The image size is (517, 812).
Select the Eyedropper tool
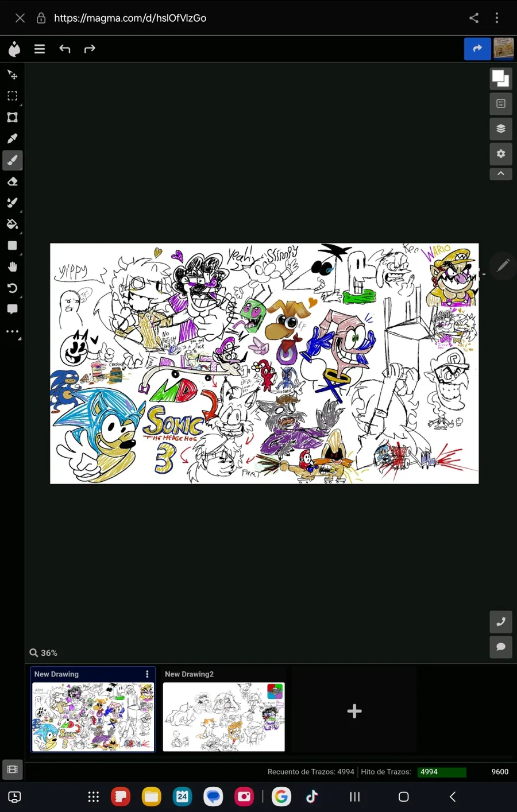pyautogui.click(x=12, y=138)
